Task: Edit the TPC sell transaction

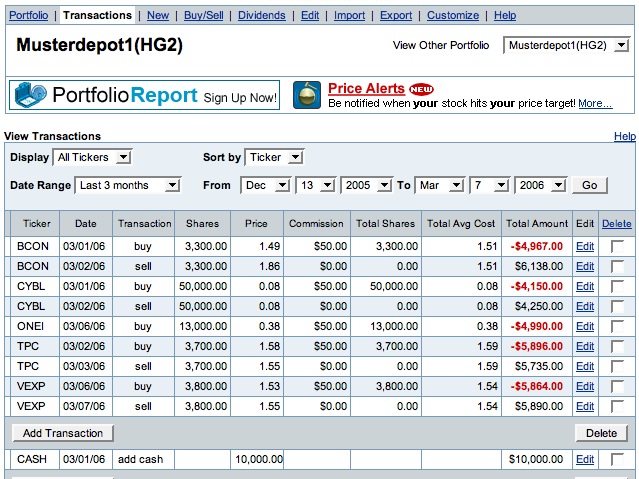Action: 585,366
